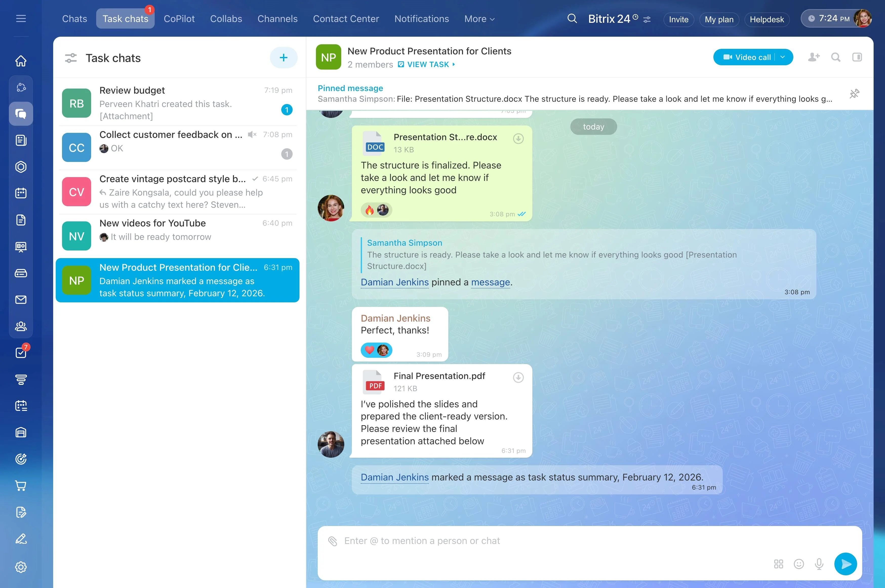Send message with blue arrow button

click(846, 564)
